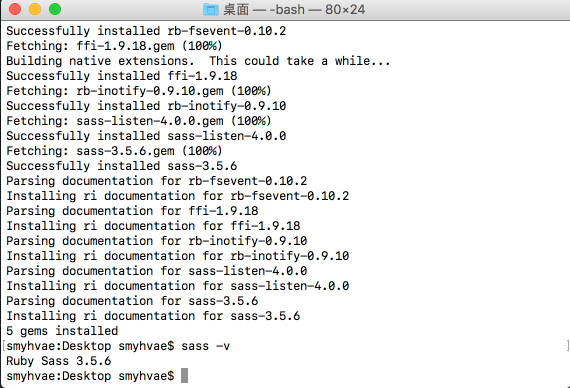Click 'Parsing documentation for sass-3.5.6' line
The width and height of the screenshot is (570, 388).
point(132,301)
